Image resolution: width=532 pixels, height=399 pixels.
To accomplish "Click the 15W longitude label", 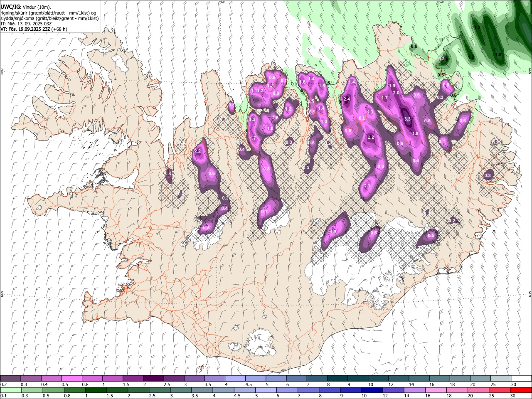I will [440, 2].
